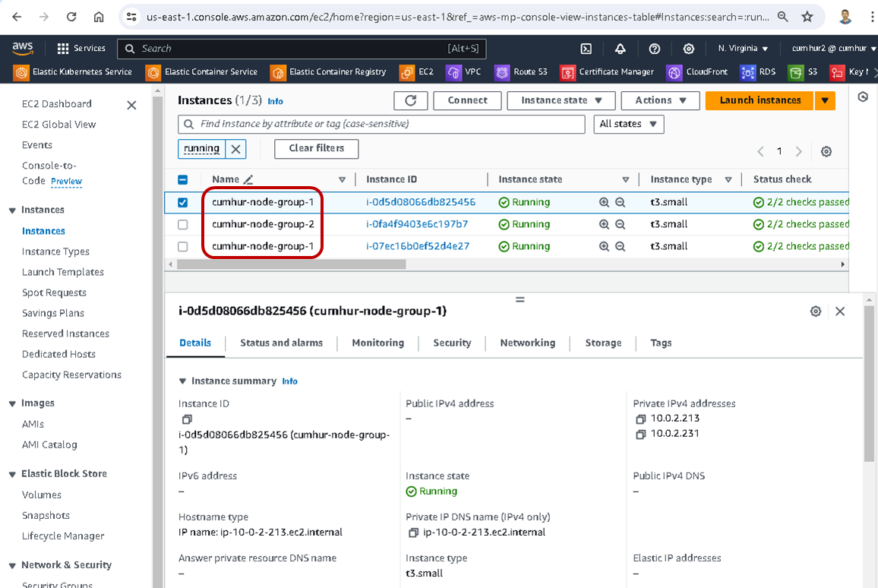
Task: Click the Launch instances button
Action: [x=760, y=100]
